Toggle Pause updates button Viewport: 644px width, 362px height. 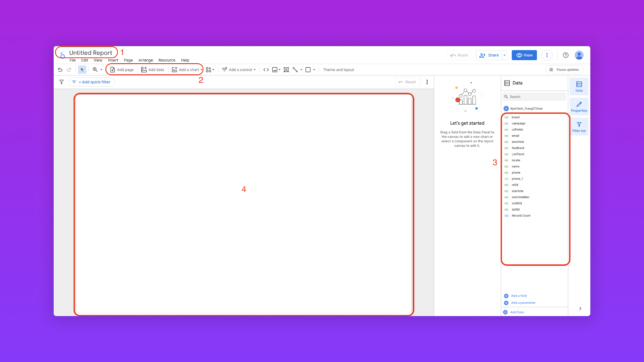(x=564, y=70)
